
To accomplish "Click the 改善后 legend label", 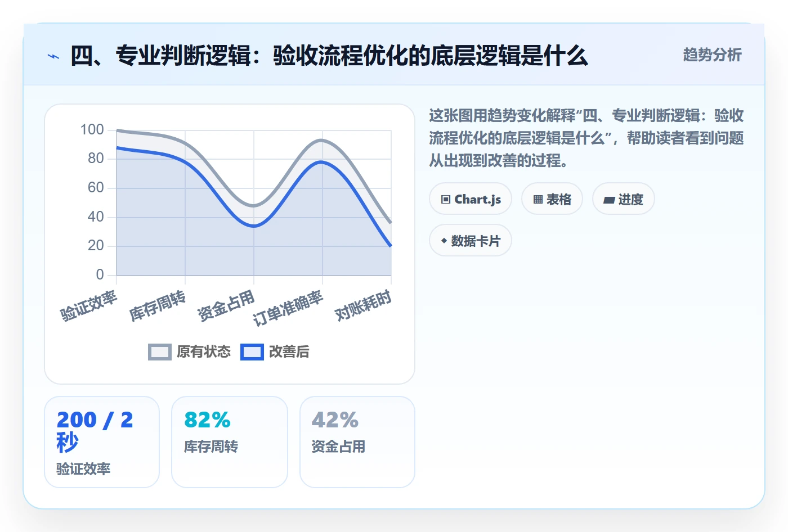I will pos(289,352).
